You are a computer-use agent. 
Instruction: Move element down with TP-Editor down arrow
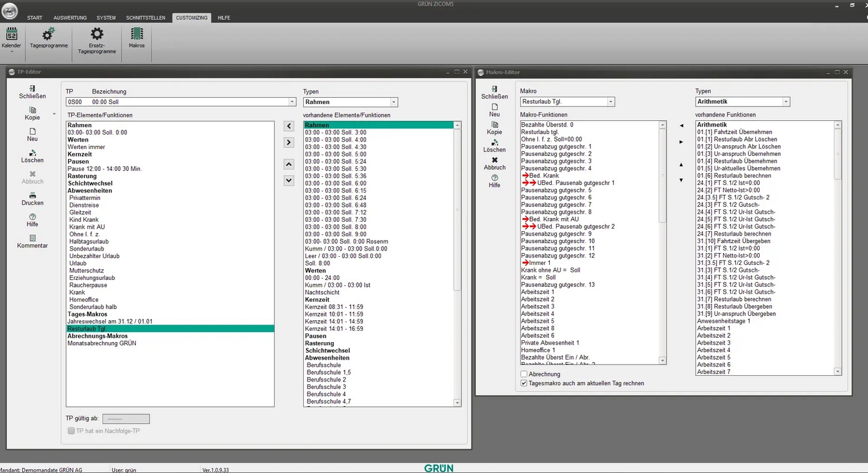tap(288, 181)
